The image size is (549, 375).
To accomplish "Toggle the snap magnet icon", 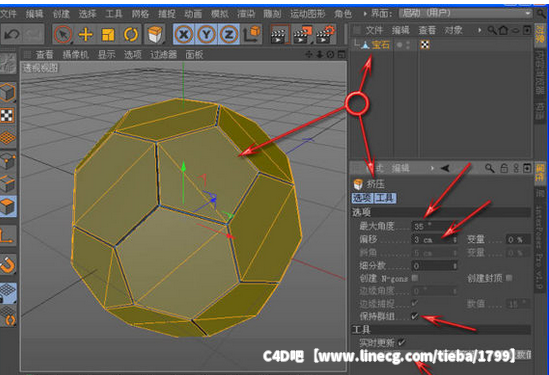I will point(8,264).
